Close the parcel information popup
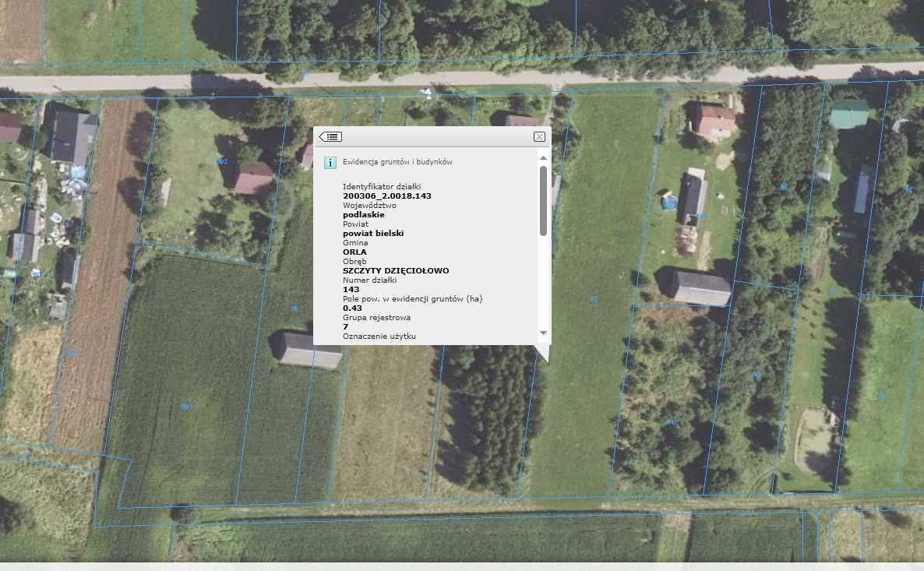Screen dimensions: 924x571 [x=539, y=136]
